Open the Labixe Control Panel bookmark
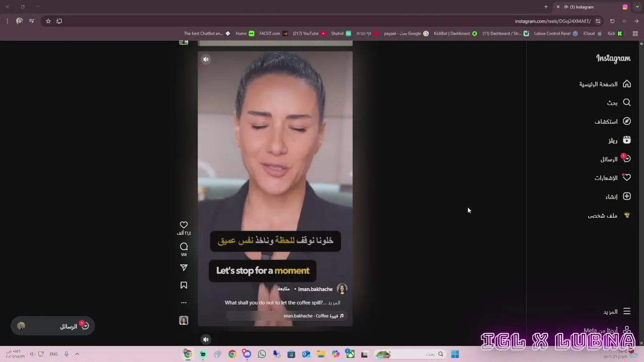This screenshot has height=362, width=644. tap(556, 34)
